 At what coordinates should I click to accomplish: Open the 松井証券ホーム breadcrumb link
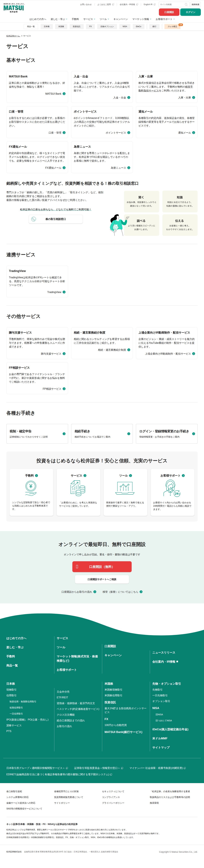[13, 36]
